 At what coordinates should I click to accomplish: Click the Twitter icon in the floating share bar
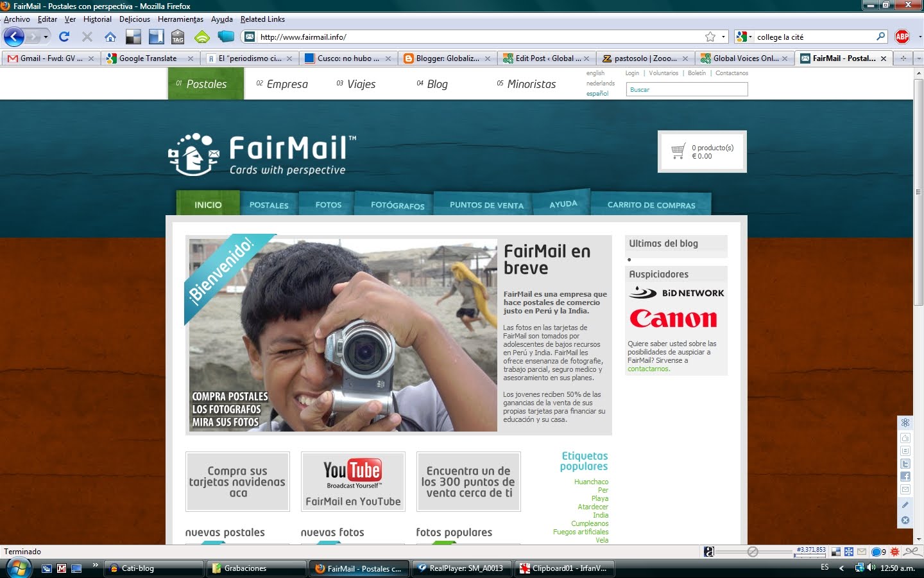905,464
